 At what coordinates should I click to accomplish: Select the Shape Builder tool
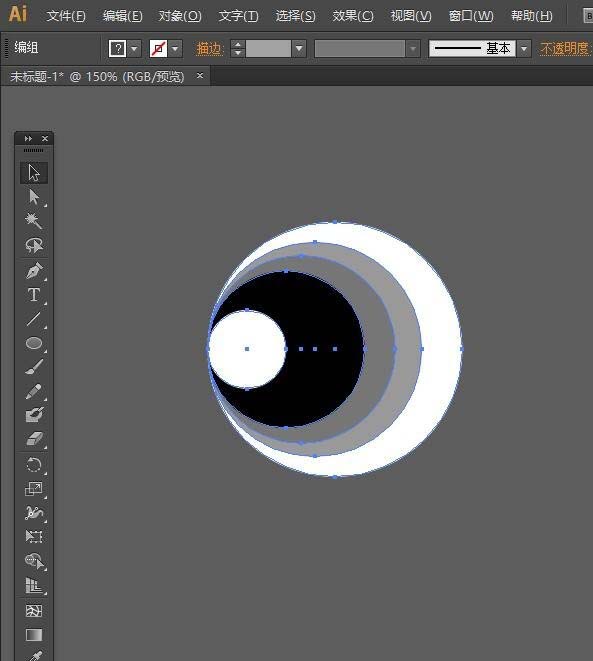(x=34, y=561)
